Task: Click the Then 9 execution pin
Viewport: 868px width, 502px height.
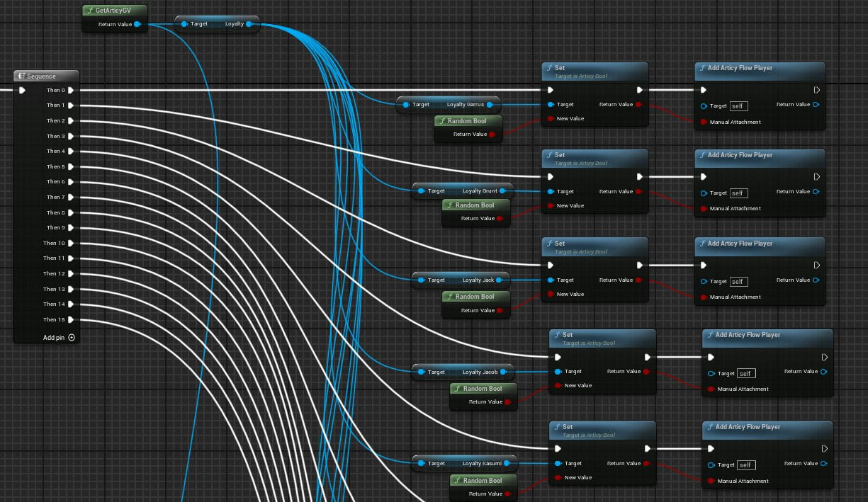Action: [x=71, y=227]
